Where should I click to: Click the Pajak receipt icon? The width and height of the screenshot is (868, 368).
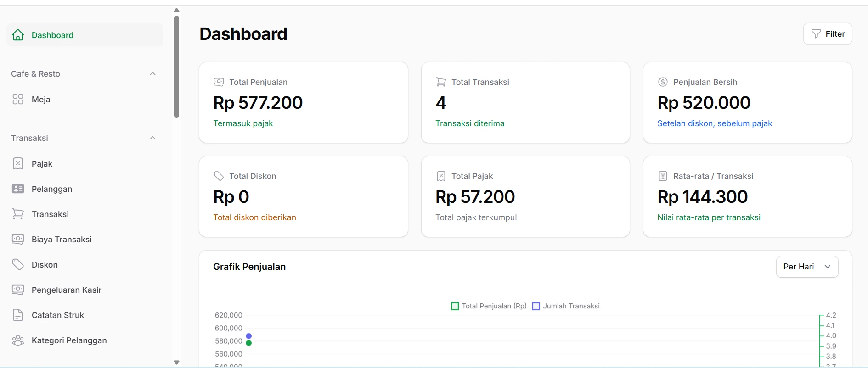coord(18,163)
